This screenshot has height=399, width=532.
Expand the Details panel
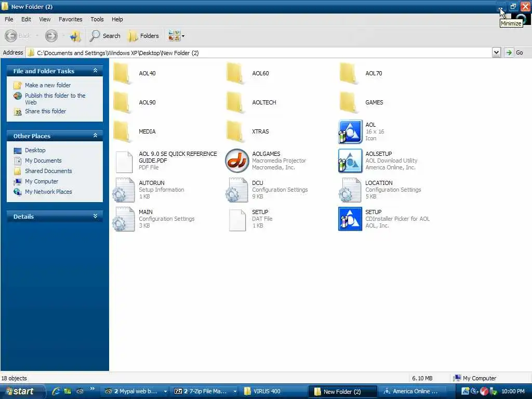click(x=96, y=216)
